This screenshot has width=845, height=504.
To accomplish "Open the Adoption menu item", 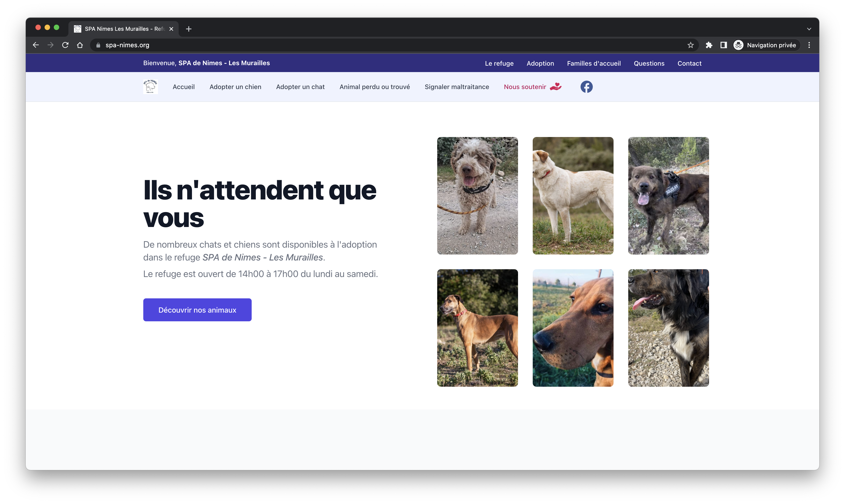I will (x=540, y=64).
